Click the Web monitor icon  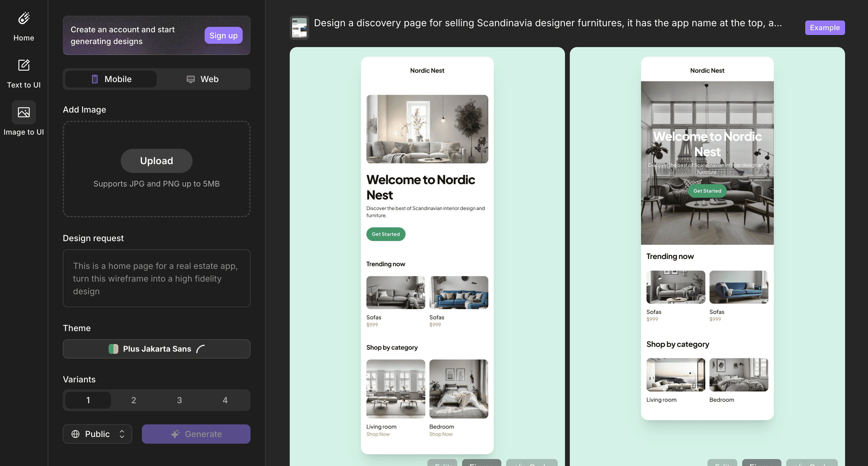point(190,79)
